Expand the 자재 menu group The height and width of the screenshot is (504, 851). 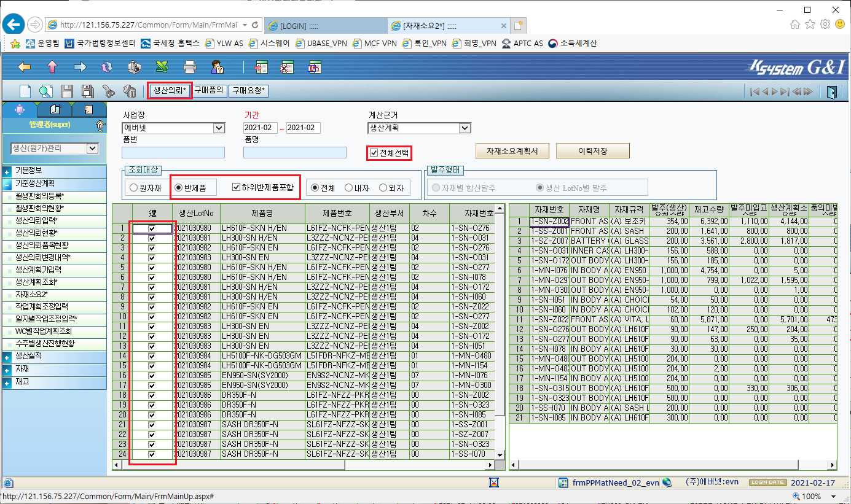(7, 370)
